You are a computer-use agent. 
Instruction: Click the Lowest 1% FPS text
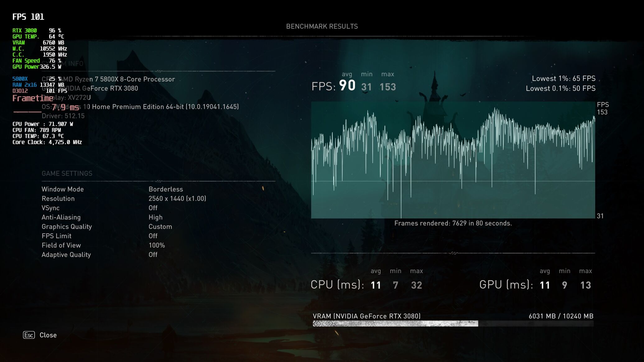[563, 78]
